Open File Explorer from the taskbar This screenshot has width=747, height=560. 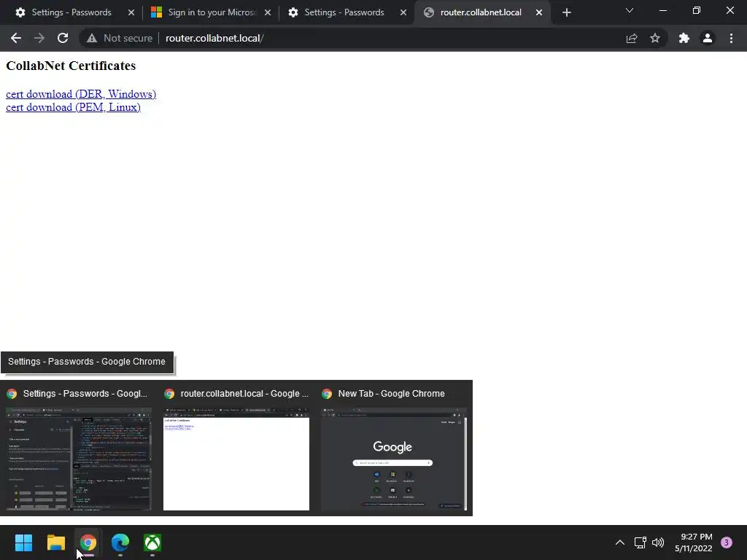tap(55, 542)
